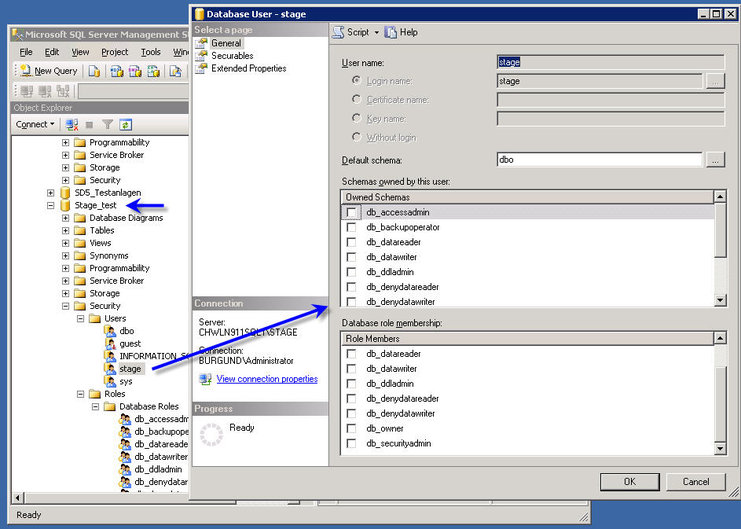Select the stage user in the tree
Screen dimensions: 741x529
(130, 369)
